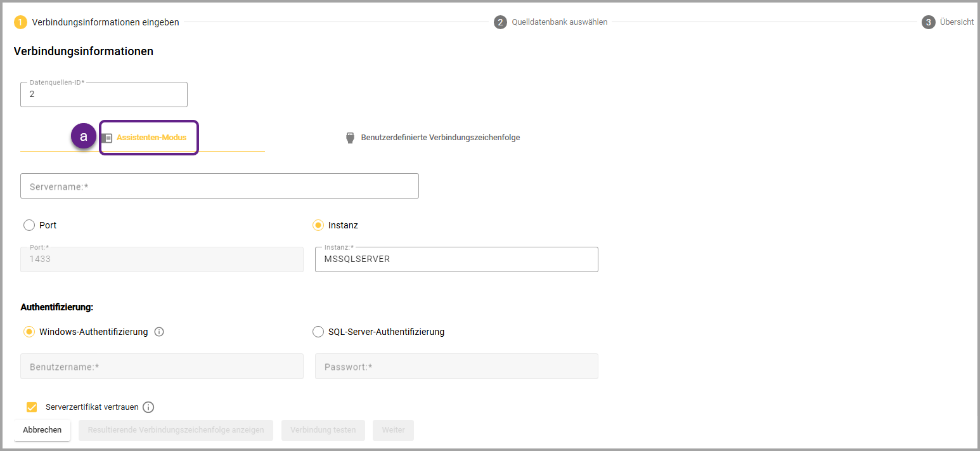
Task: Switch to Assistenten-Modus tab
Action: click(x=151, y=138)
